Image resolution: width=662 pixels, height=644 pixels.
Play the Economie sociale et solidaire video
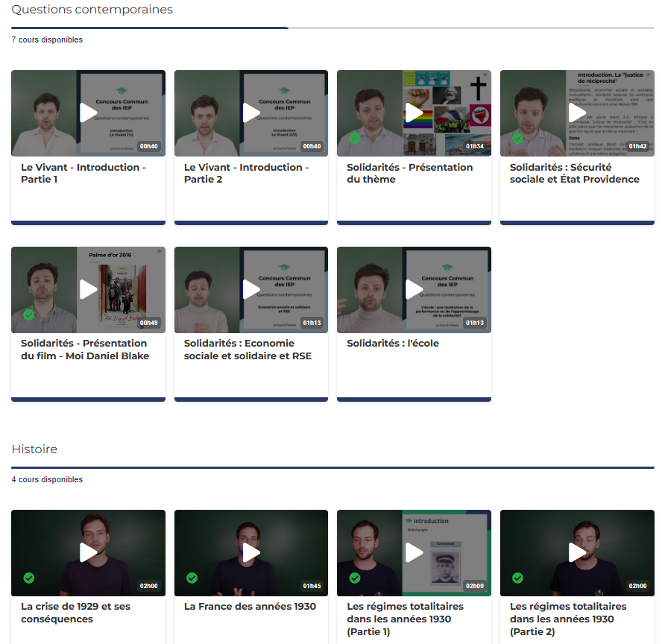[251, 289]
